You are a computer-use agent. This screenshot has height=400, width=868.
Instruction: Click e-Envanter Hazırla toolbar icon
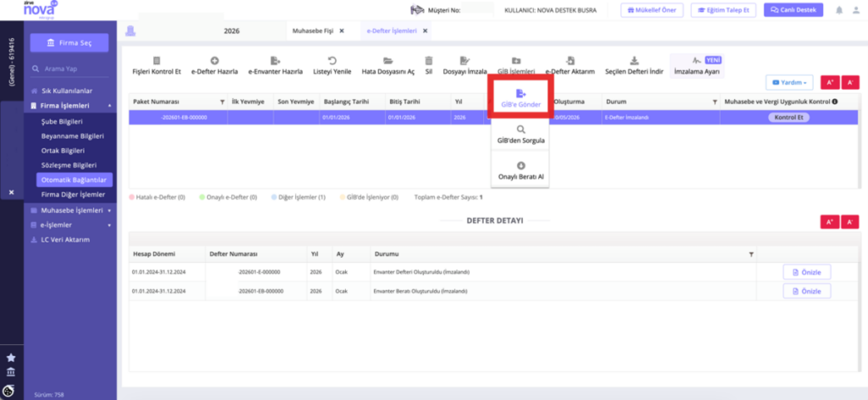coord(275,61)
